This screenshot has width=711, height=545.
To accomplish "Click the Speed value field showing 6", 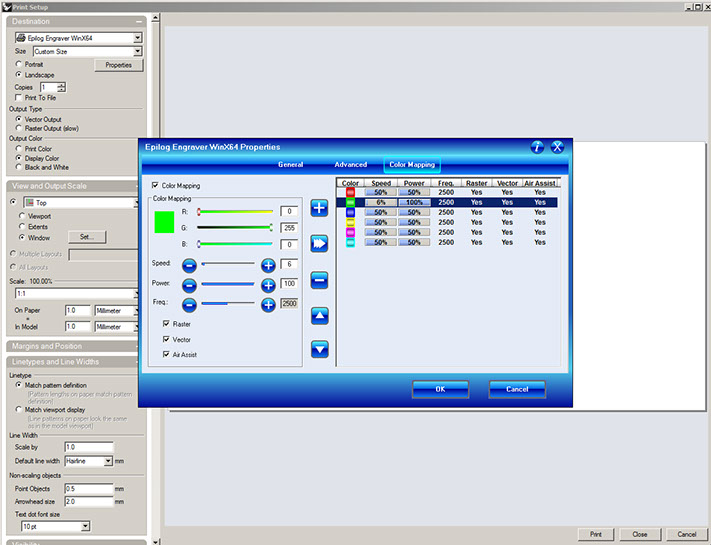I will [x=289, y=264].
